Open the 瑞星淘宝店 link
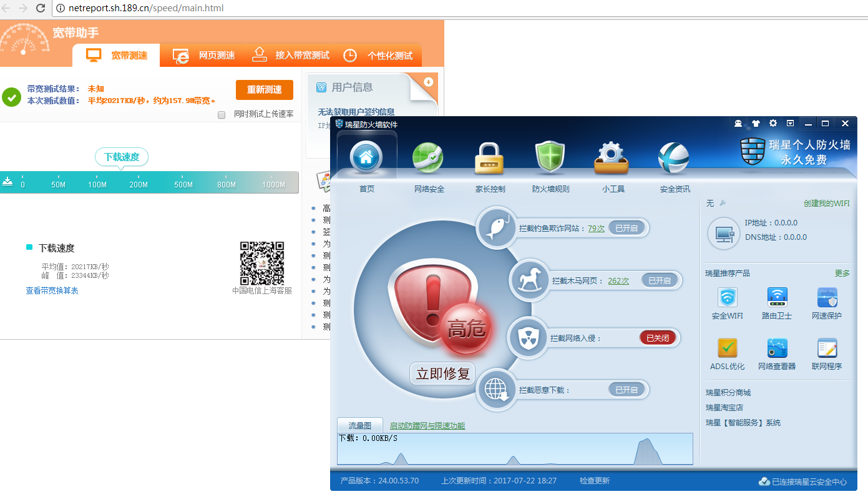This screenshot has height=499, width=868. pos(724,407)
